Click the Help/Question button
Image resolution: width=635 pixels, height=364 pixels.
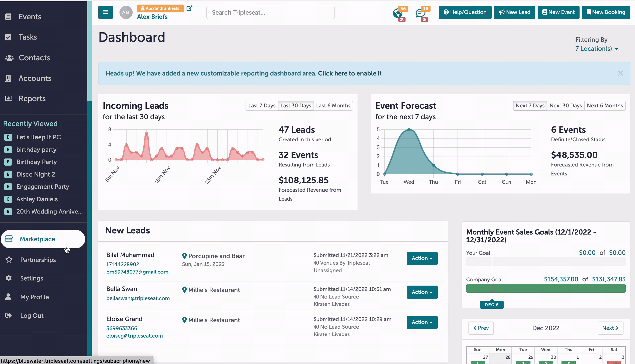click(465, 12)
